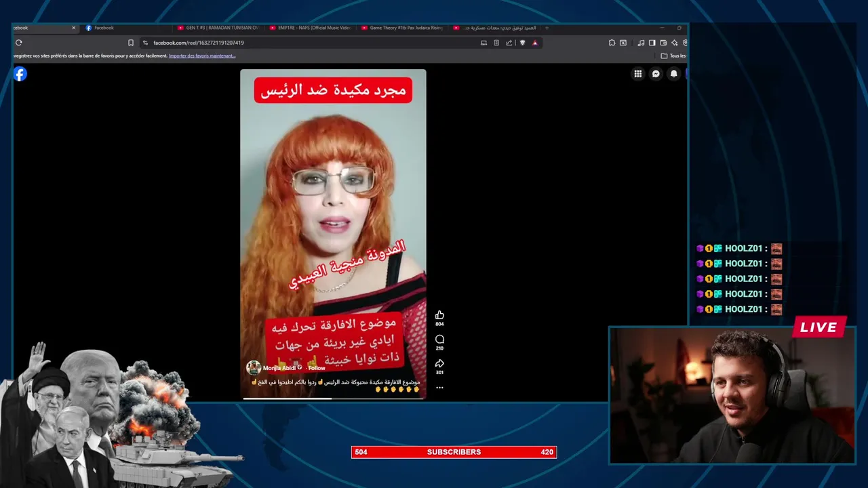Open the reel's three-dot options menu
868x488 pixels.
click(439, 388)
